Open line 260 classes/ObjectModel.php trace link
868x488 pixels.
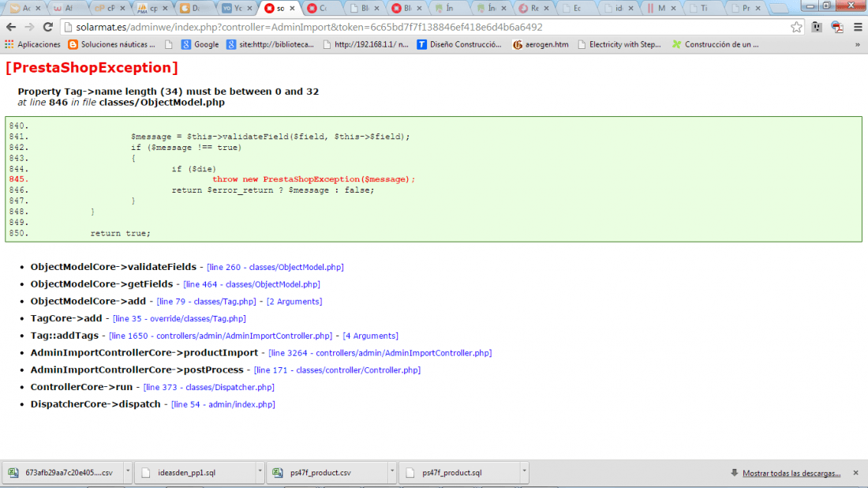click(275, 267)
